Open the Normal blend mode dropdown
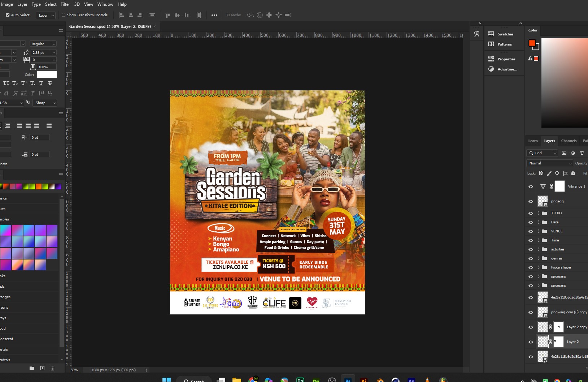This screenshot has width=588, height=382. [x=549, y=163]
